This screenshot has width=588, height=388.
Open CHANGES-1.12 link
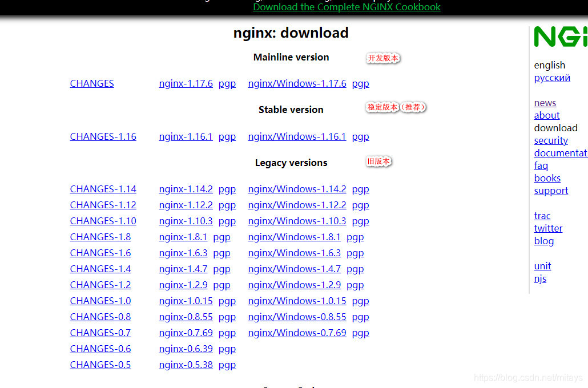[103, 205]
